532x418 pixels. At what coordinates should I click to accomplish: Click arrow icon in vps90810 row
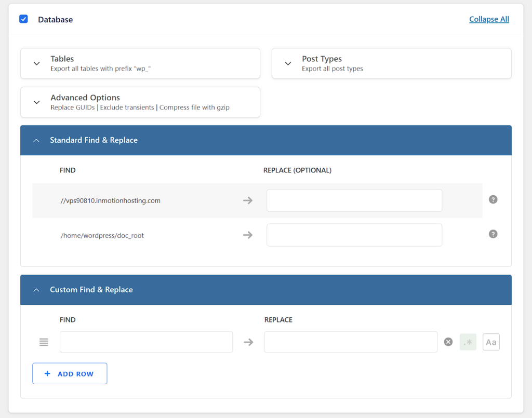(248, 200)
